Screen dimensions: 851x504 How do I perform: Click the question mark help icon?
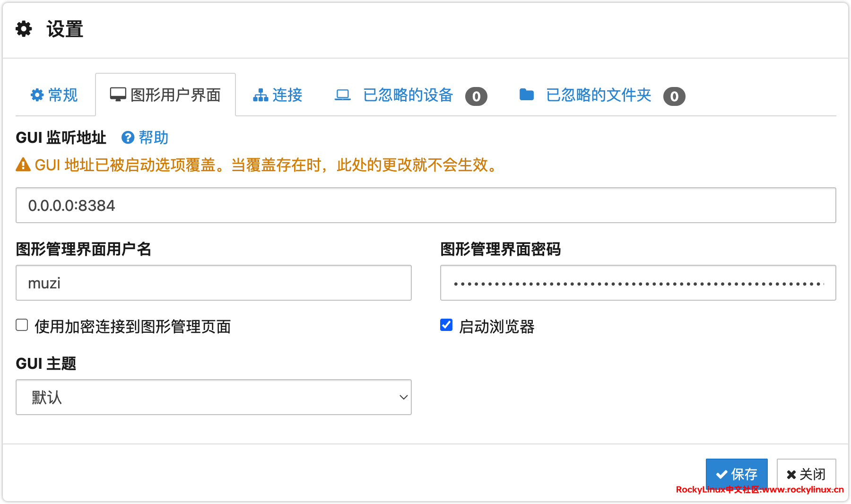pos(128,138)
